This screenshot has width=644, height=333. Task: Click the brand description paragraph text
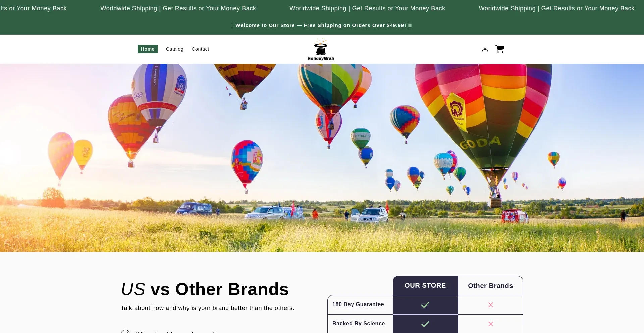208,308
